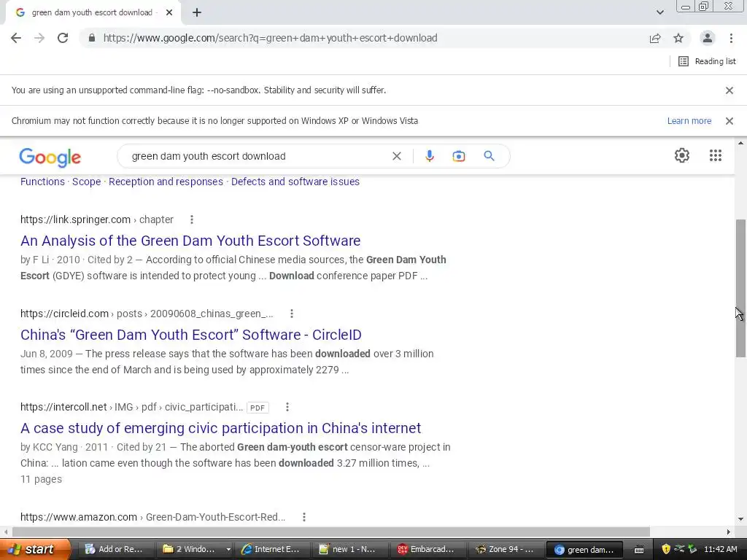Switch to new 1 Notepad taskbar item
This screenshot has width=747, height=560.
349,549
